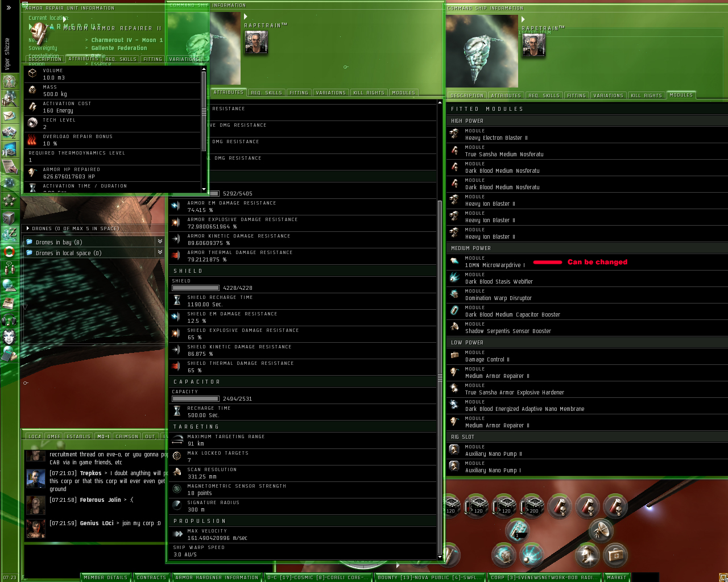Open Variations tab in fitted modules window
Viewport: 728px width, 582px height.
click(x=608, y=95)
